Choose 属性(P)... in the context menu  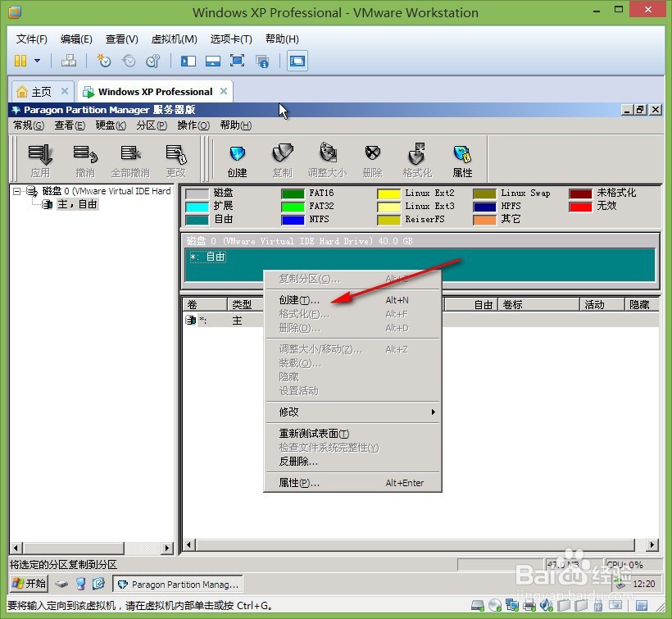[353, 483]
